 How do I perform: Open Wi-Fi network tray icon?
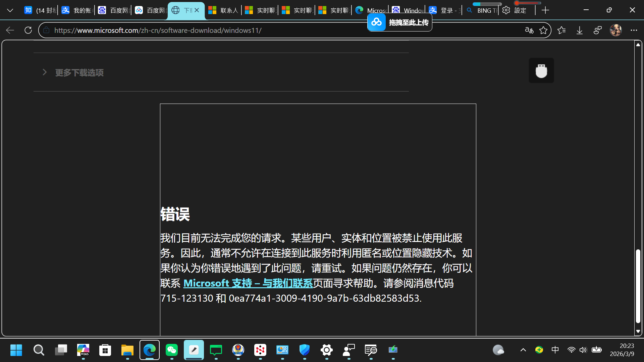pos(571,350)
